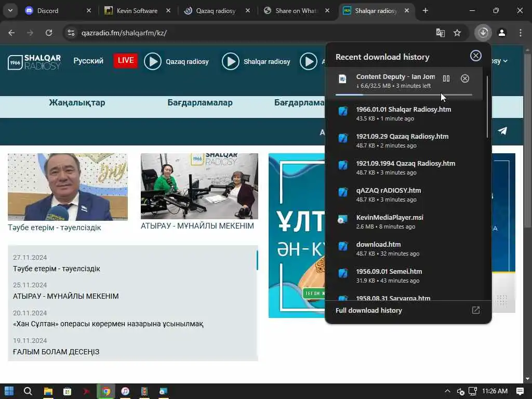Open iTunes music app from taskbar

[x=125, y=391]
